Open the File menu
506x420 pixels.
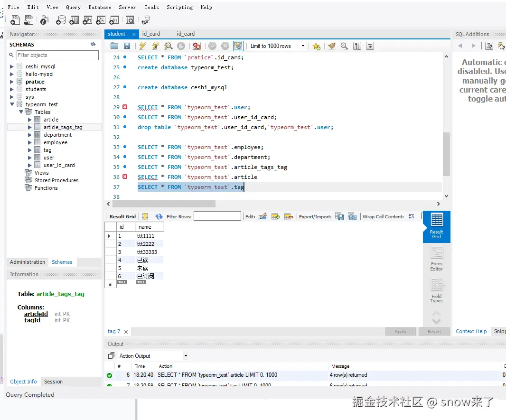tap(14, 7)
